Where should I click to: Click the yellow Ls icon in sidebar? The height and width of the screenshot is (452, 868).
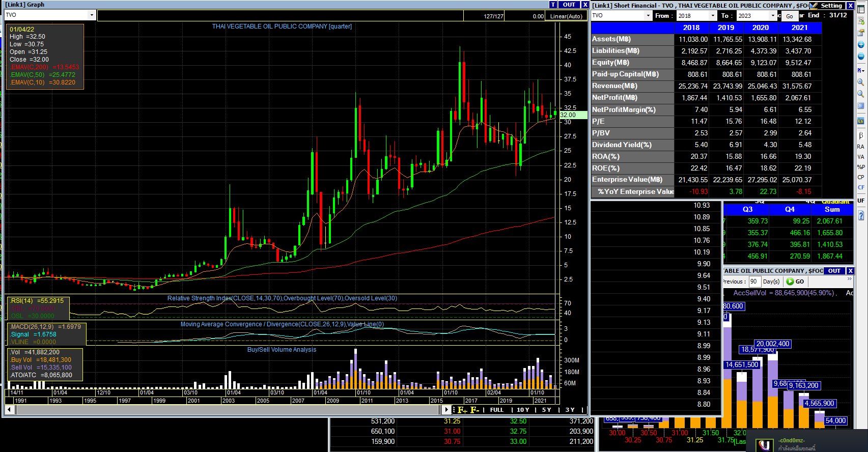[861, 121]
